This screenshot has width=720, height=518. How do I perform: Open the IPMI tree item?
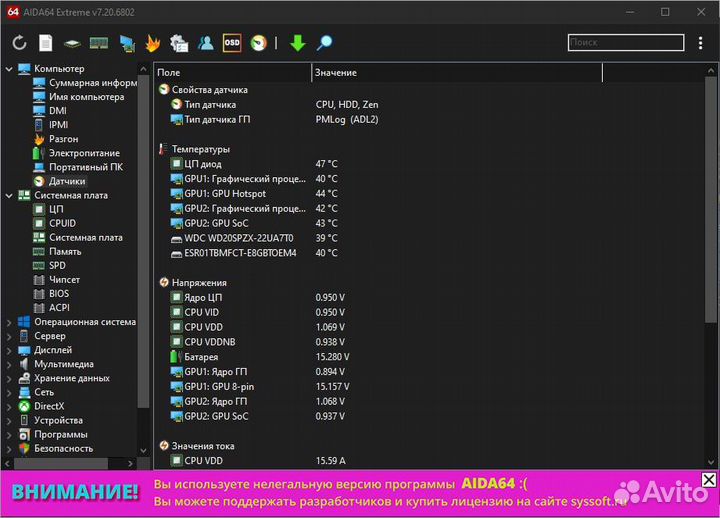(x=58, y=125)
